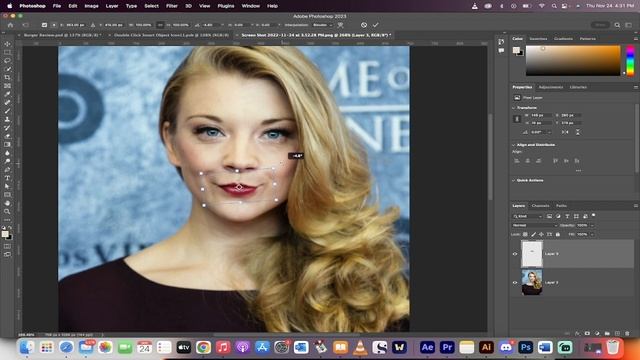Toggle maintain aspect ratio link in options bar
The width and height of the screenshot is (640, 360).
tap(160, 25)
